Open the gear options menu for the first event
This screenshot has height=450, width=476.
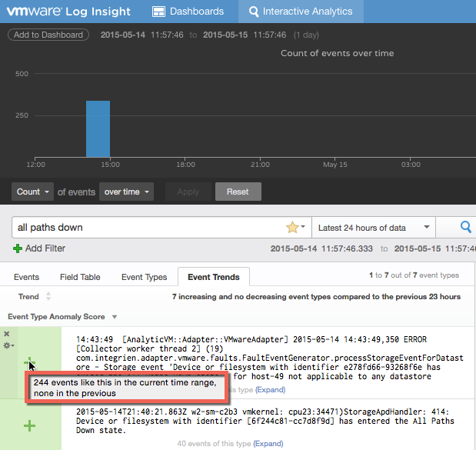[x=8, y=345]
